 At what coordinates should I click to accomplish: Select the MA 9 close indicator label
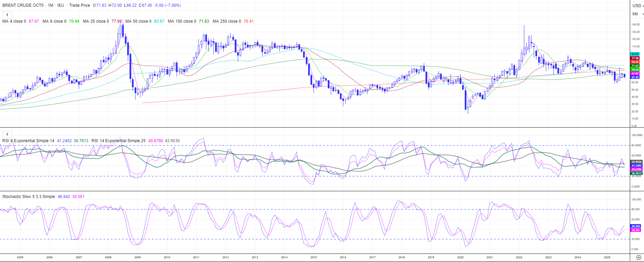[x=54, y=21]
